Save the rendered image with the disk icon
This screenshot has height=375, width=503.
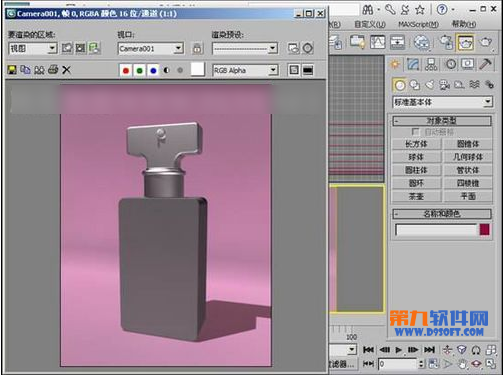click(x=12, y=70)
